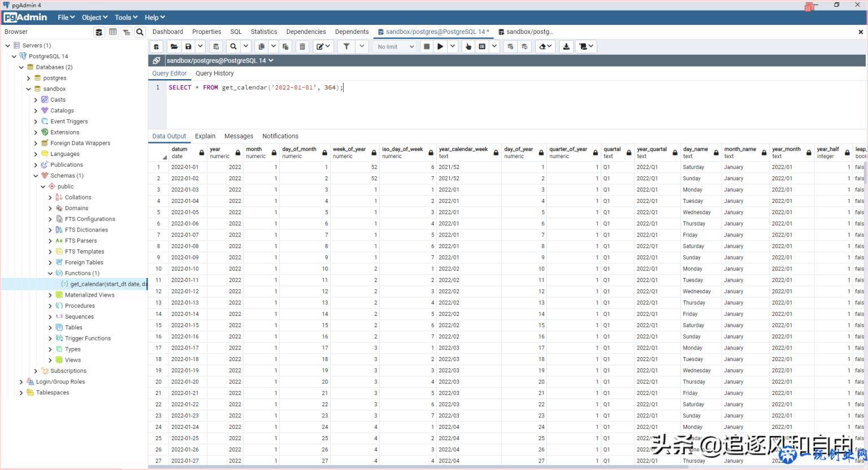Open the Help menu
The image size is (868, 470).
pos(155,18)
